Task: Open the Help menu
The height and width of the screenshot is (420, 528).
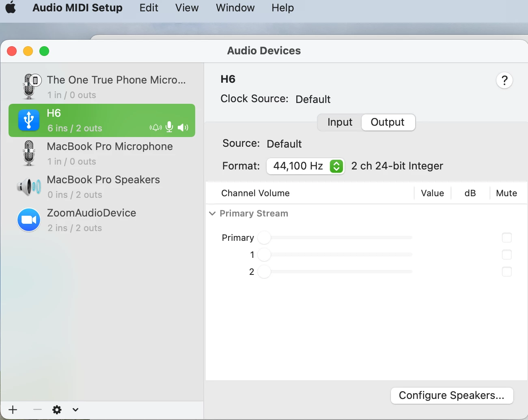Action: click(282, 8)
